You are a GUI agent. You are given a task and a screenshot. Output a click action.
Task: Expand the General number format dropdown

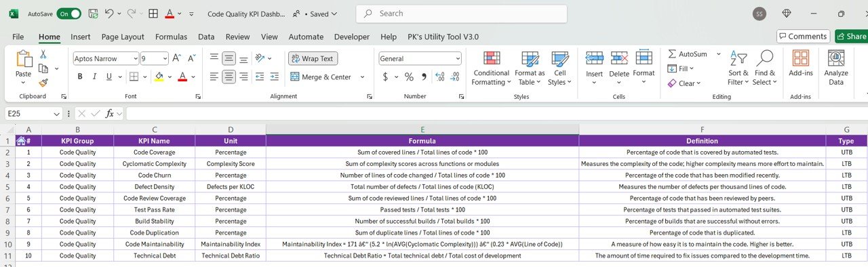[458, 58]
